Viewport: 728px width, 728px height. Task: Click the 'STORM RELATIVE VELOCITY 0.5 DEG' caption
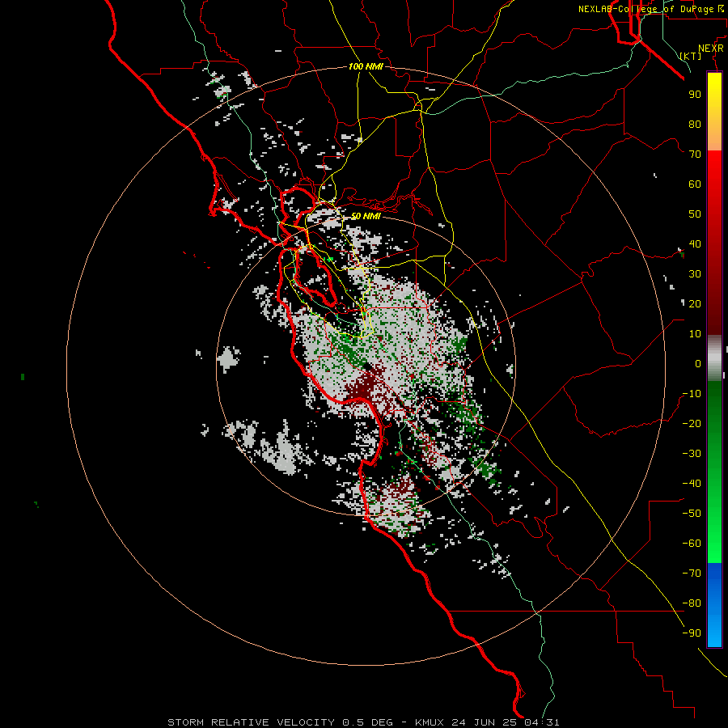280,722
